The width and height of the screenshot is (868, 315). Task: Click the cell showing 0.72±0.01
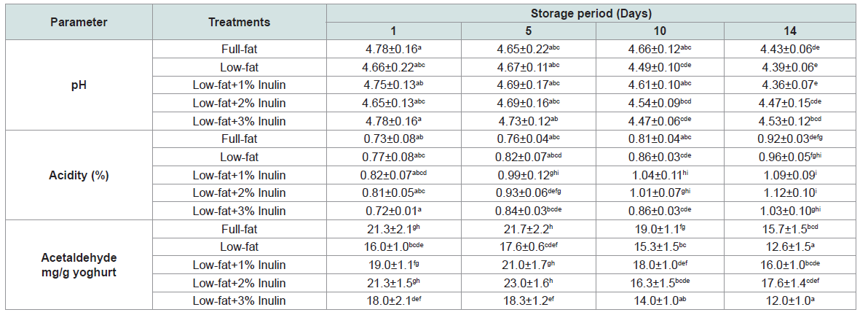click(394, 211)
